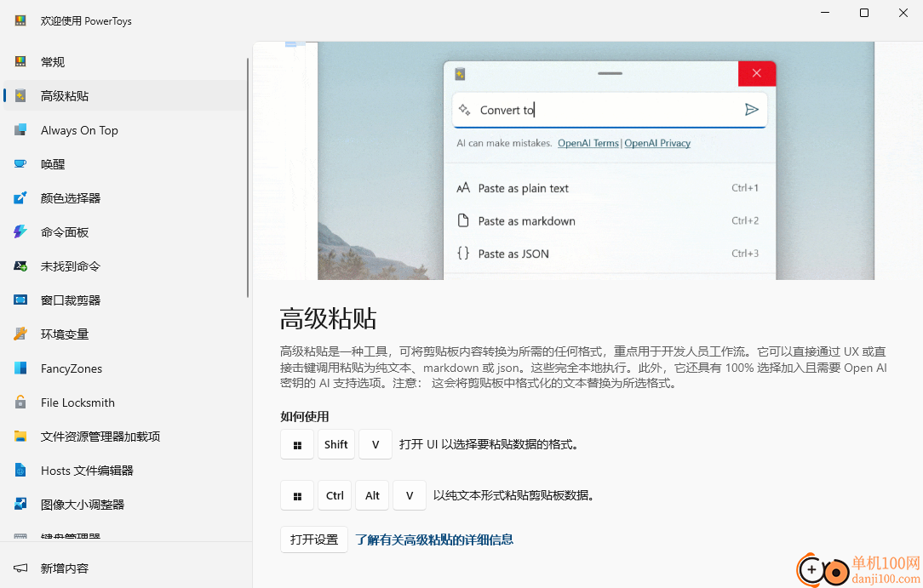Click the Paste as plain text icon
The height and width of the screenshot is (588, 923).
463,188
